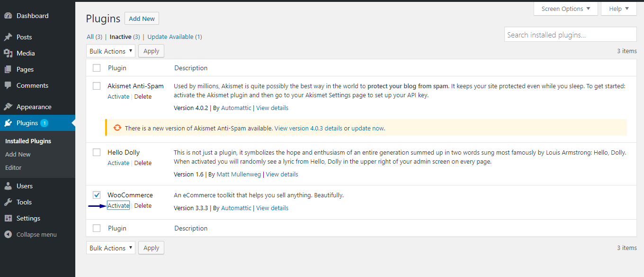Click the top '3 items' count

pos(627,51)
